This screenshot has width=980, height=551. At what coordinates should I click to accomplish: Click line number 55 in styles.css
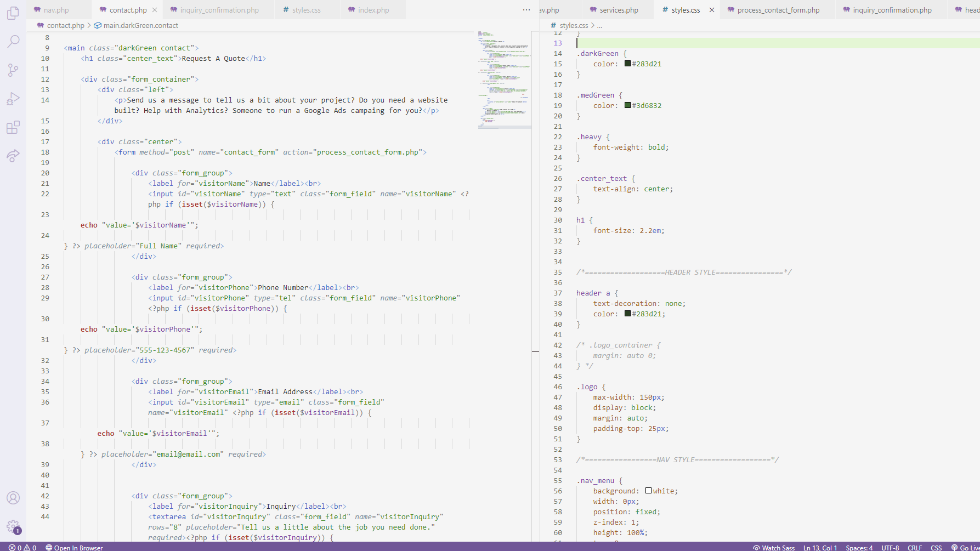tap(558, 480)
